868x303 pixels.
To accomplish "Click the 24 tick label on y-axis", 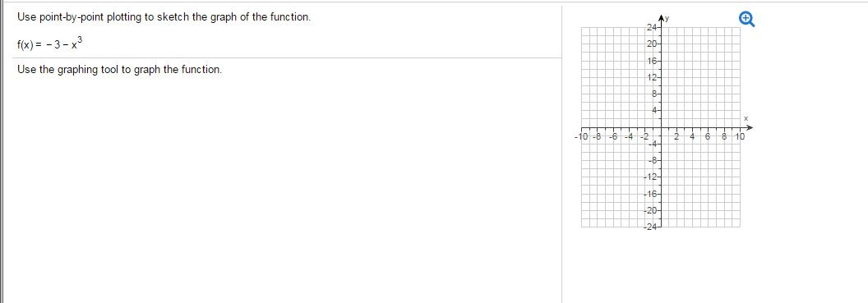I will 651,27.
